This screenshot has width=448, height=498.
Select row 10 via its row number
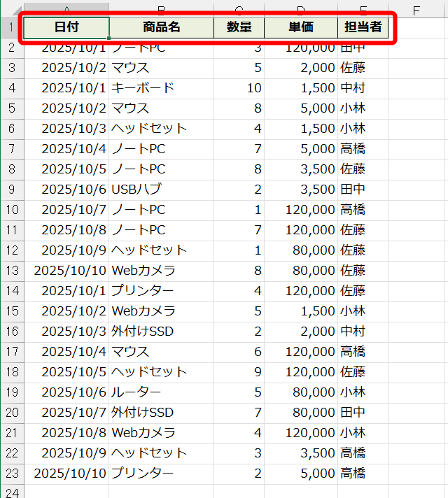[x=12, y=210]
